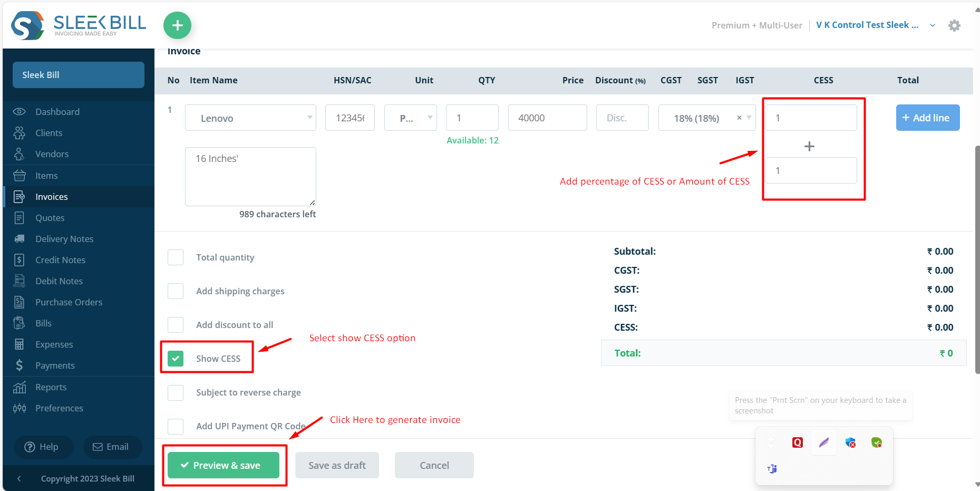Click the Discount Disc. input field
This screenshot has width=980, height=491.
(x=623, y=118)
